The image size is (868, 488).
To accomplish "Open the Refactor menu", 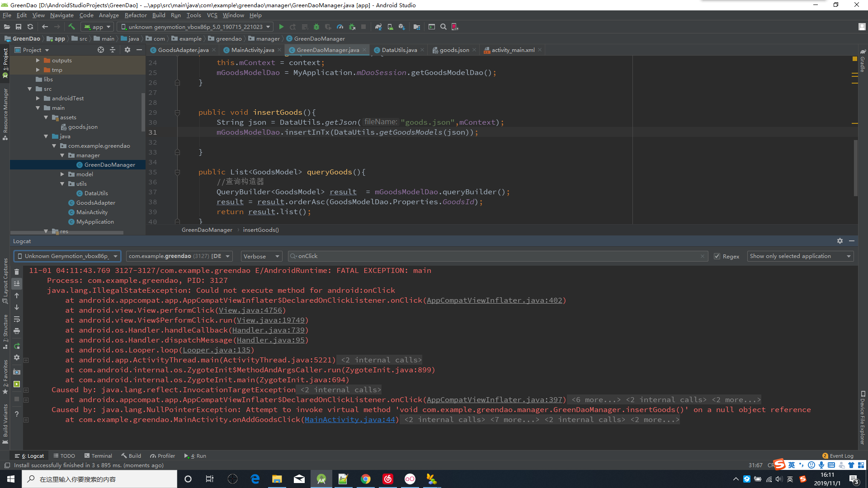I will pyautogui.click(x=136, y=15).
